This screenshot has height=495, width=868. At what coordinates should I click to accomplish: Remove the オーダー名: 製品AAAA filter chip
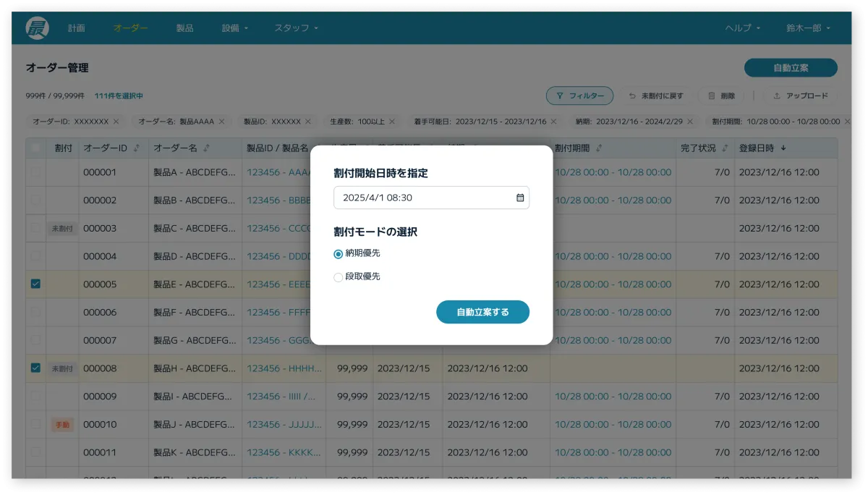(221, 122)
